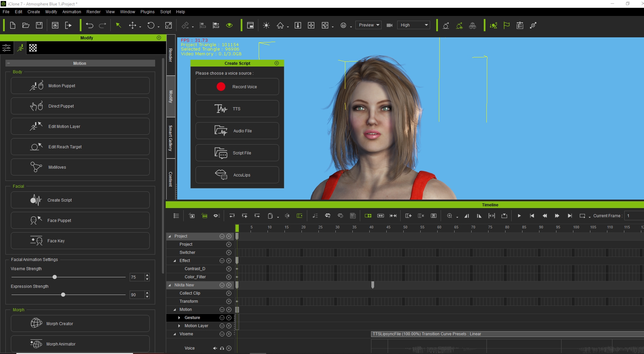644x354 pixels.
Task: Click the Viseme Strength value field
Action: pyautogui.click(x=137, y=277)
